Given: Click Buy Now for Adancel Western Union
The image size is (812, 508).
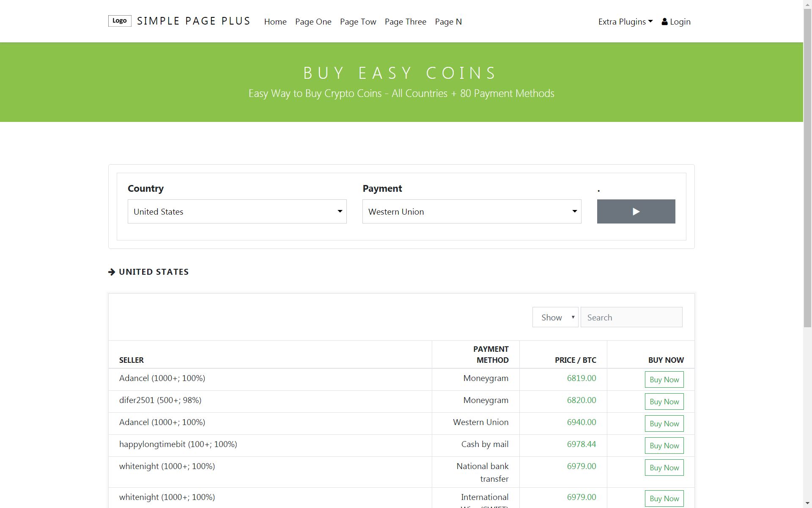Looking at the screenshot, I should pos(664,424).
